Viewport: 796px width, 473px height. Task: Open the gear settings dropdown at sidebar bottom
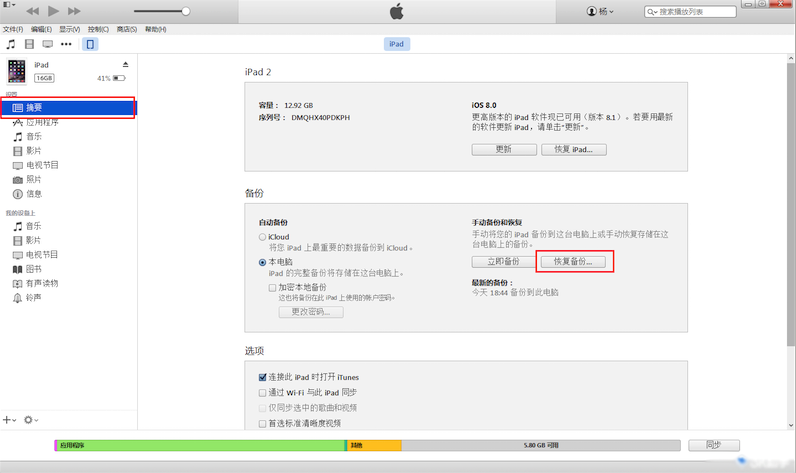31,420
